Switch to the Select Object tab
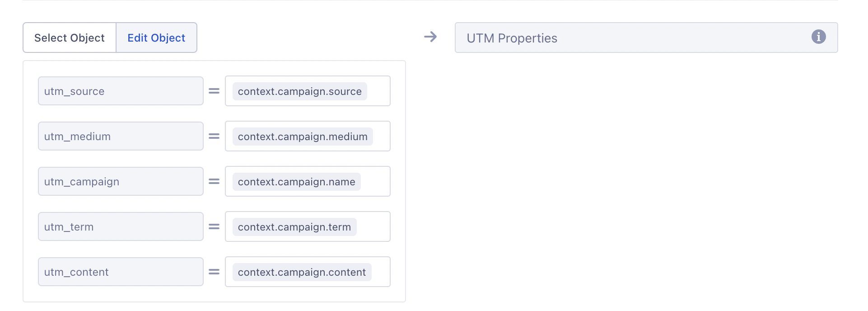The height and width of the screenshot is (311, 868). pyautogui.click(x=70, y=38)
